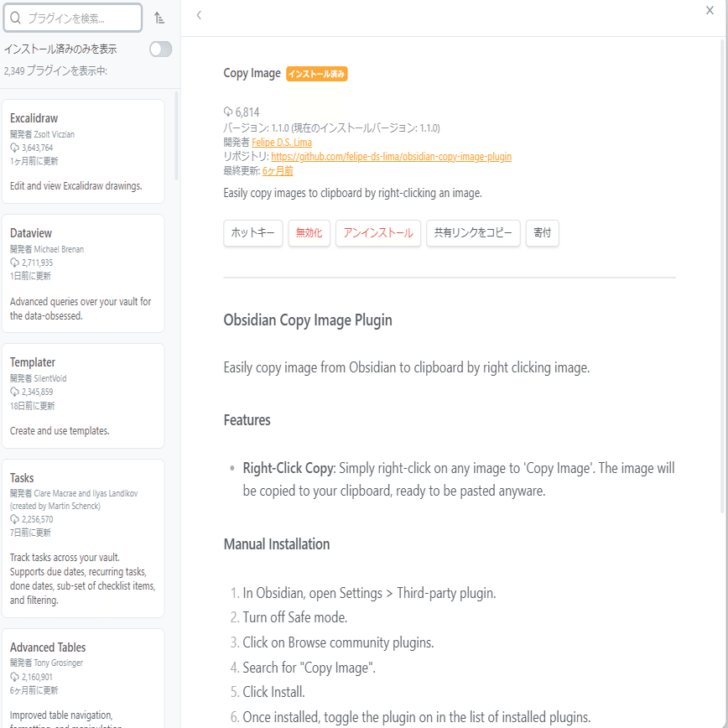728x728 pixels.
Task: Click the Turn off Safe mode step
Action: [x=295, y=617]
